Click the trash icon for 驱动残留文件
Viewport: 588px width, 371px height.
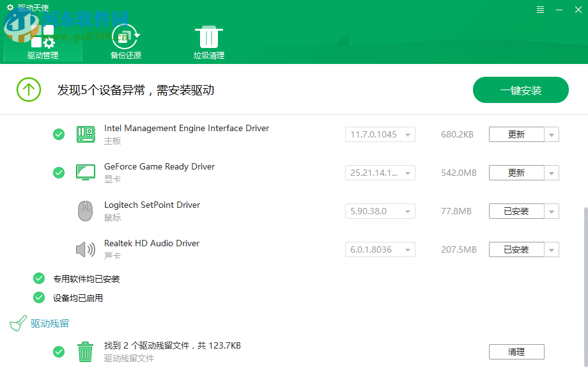pos(86,352)
